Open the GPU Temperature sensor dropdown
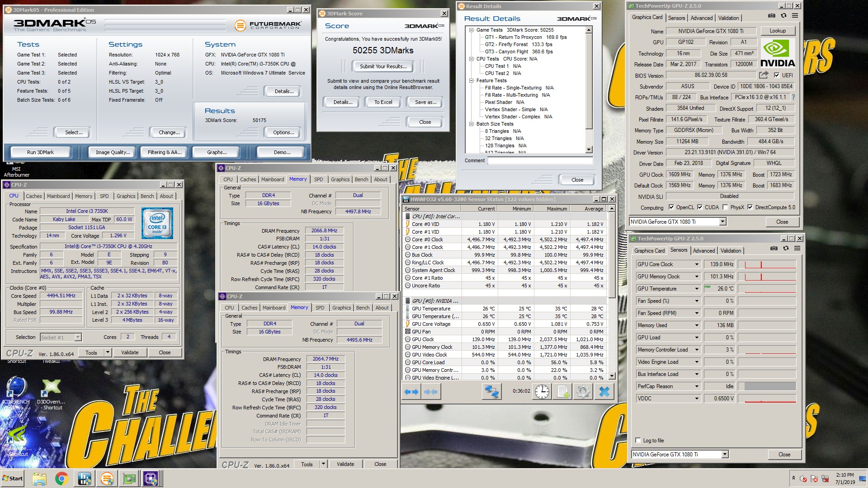Image resolution: width=868 pixels, height=488 pixels. coord(697,289)
